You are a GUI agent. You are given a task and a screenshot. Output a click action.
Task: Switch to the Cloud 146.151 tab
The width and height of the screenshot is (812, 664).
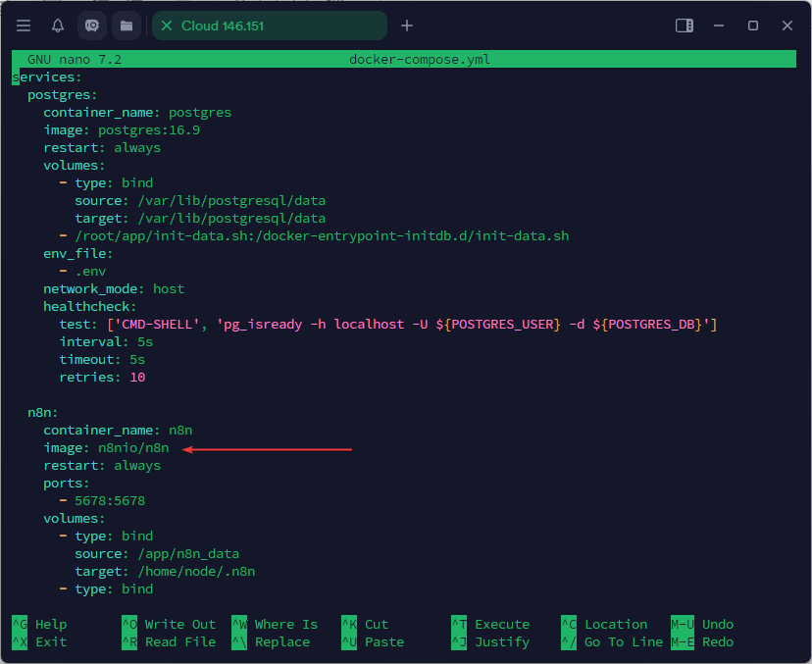pyautogui.click(x=270, y=26)
